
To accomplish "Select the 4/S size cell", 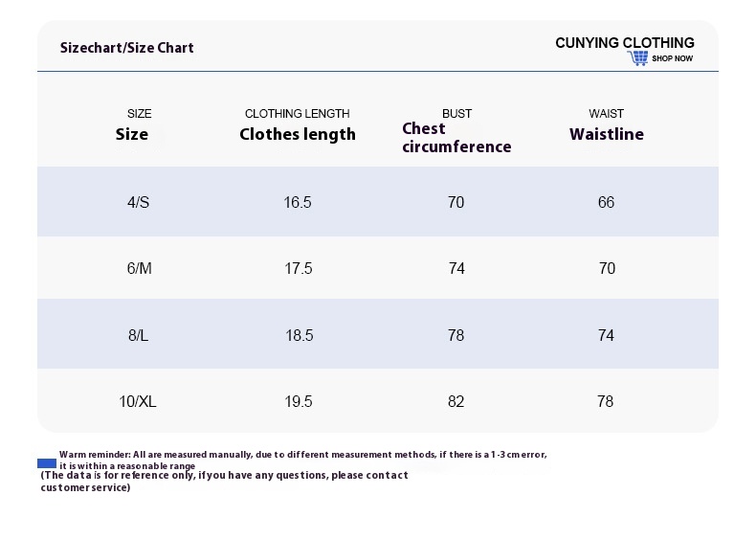I will (139, 202).
